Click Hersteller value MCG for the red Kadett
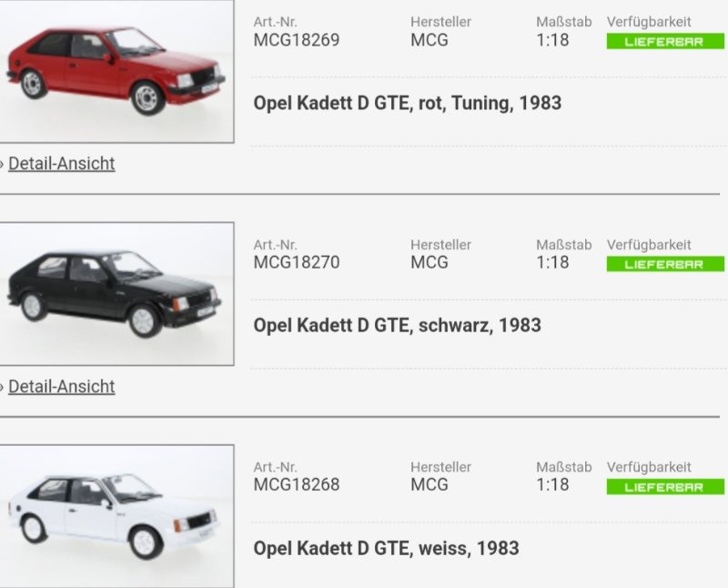 coord(430,40)
